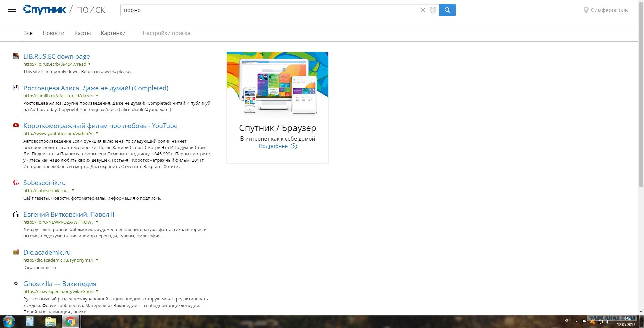The image size is (644, 328).
Task: Click the RU language indicator in the taskbar
Action: click(567, 321)
